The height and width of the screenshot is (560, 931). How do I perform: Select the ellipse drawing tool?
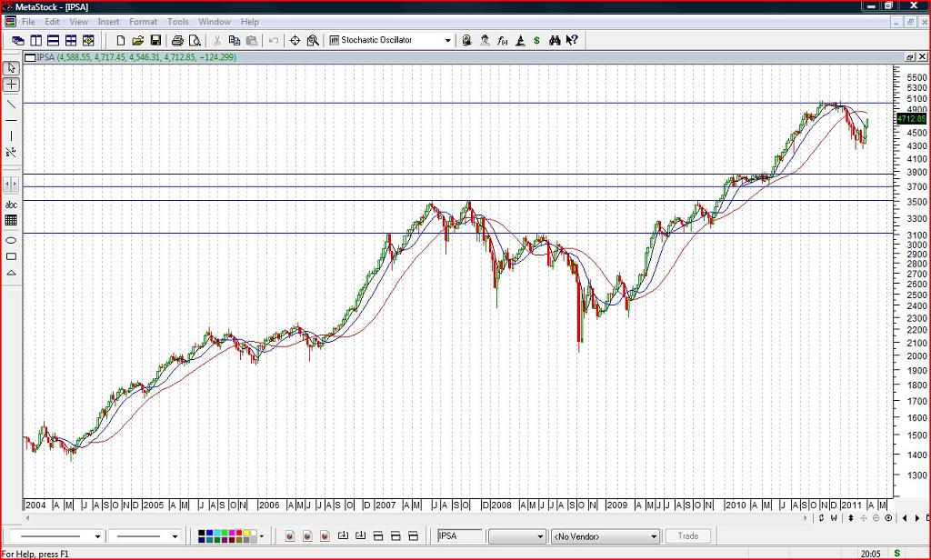pyautogui.click(x=11, y=241)
